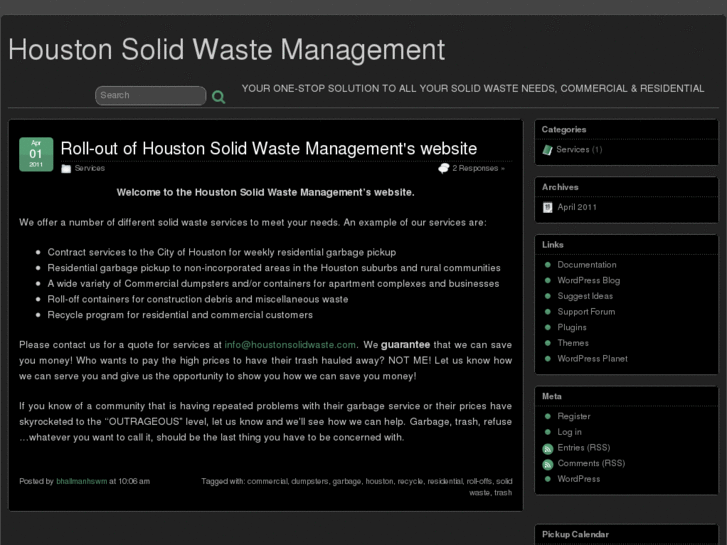The image size is (727, 545).
Task: View the 2 Responses comments link
Action: [478, 168]
